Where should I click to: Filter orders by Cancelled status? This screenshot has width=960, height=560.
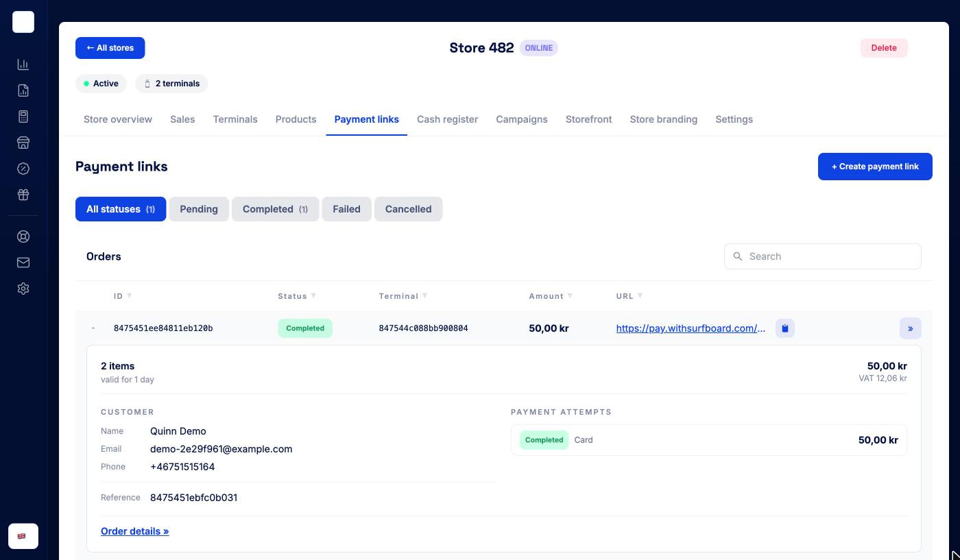[408, 209]
